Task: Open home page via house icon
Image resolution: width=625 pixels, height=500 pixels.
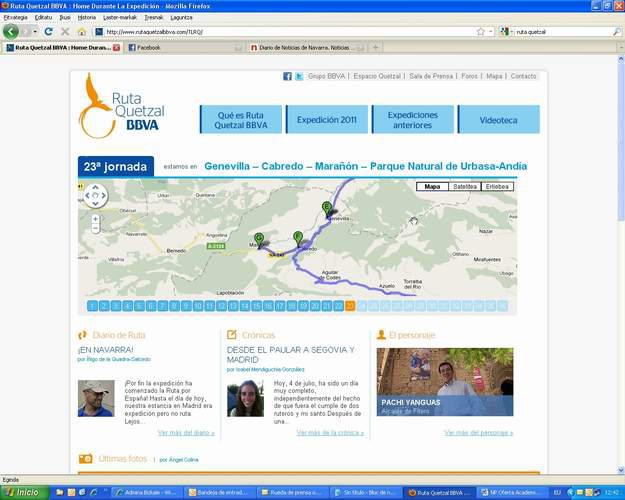Action: (82, 32)
